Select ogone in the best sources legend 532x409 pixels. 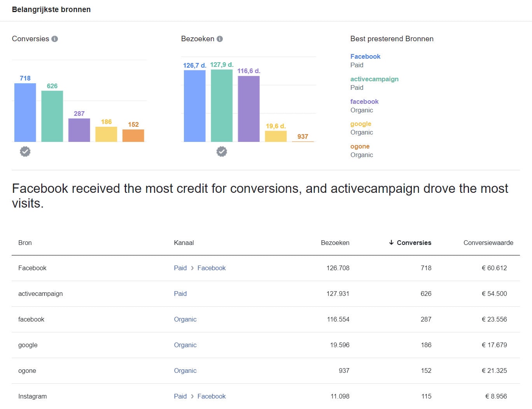tap(360, 146)
